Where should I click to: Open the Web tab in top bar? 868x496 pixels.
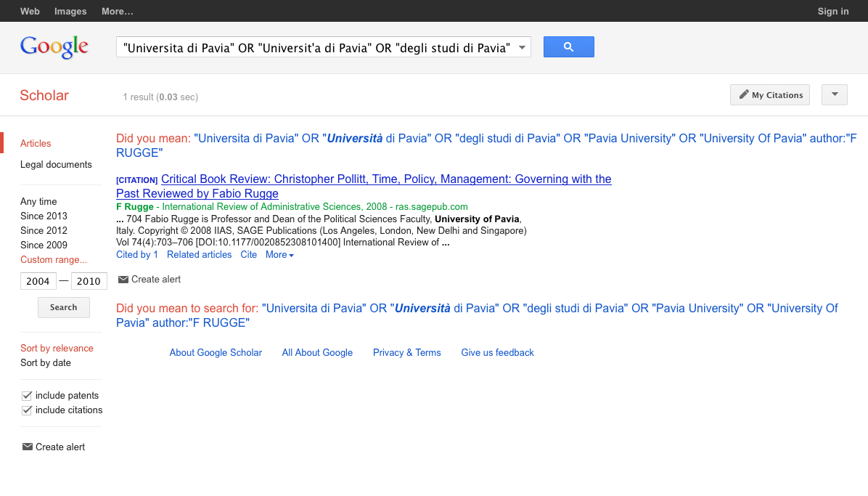30,11
